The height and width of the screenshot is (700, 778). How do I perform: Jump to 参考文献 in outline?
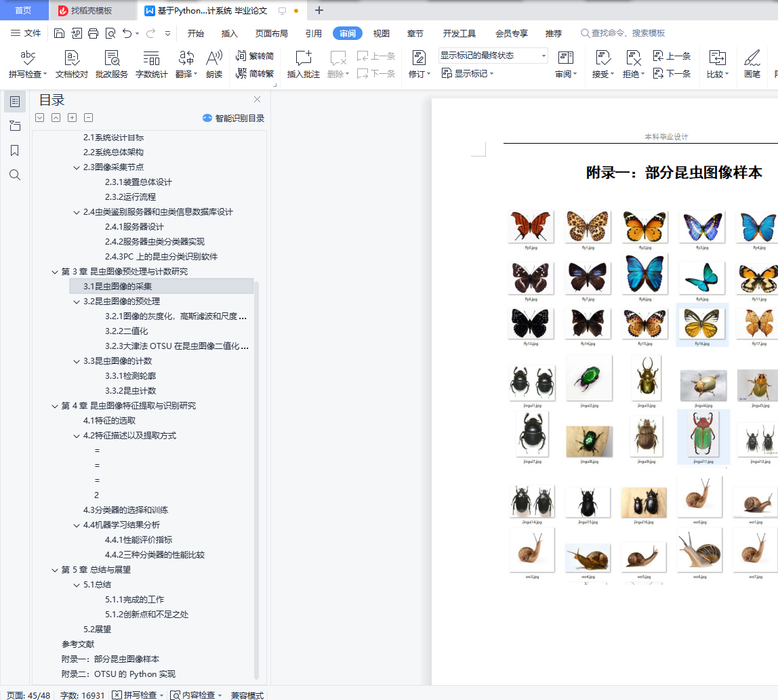[78, 644]
